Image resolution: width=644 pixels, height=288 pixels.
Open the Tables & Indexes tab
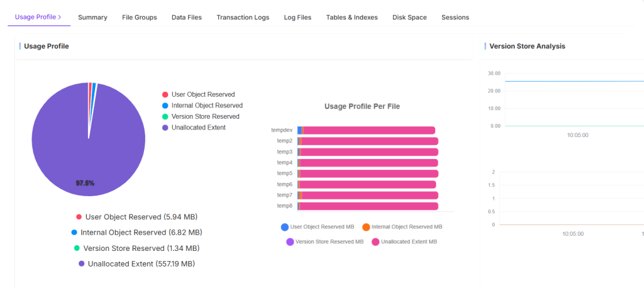pyautogui.click(x=352, y=18)
